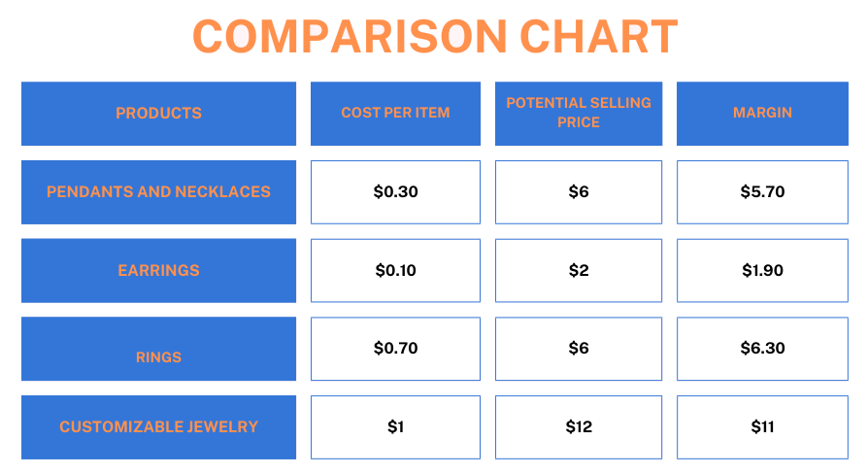This screenshot has height=474, width=868.
Task: Click the $12 selling price cell
Action: (x=579, y=427)
